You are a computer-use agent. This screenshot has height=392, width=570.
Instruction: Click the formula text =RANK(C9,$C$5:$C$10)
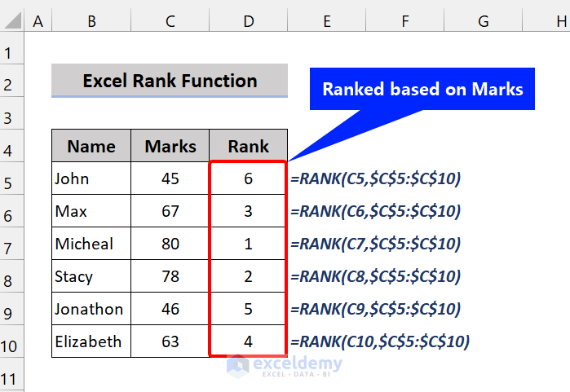(376, 309)
